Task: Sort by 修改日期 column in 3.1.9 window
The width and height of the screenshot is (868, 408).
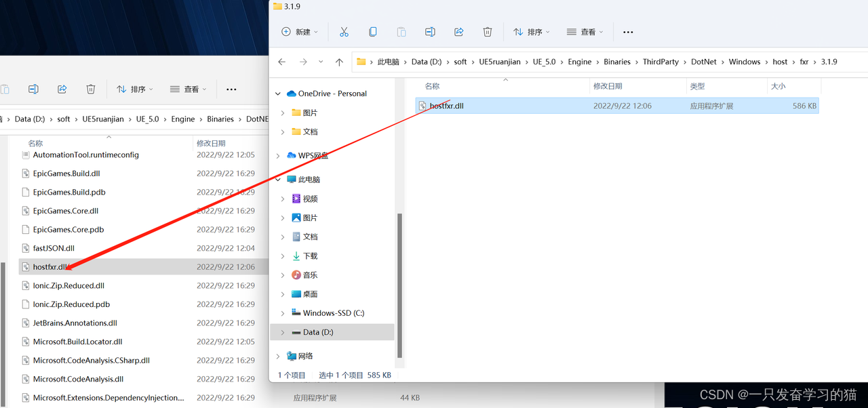Action: [x=608, y=86]
